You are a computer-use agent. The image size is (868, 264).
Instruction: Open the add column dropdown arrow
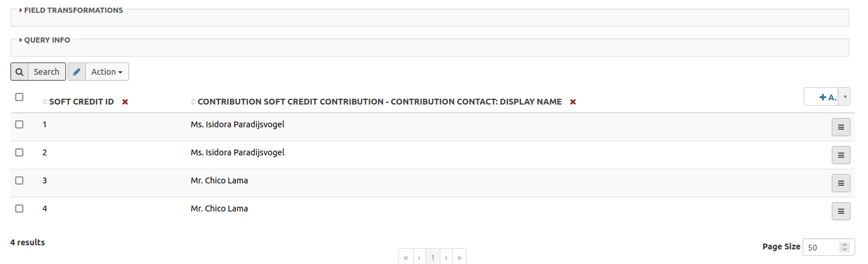pos(845,97)
